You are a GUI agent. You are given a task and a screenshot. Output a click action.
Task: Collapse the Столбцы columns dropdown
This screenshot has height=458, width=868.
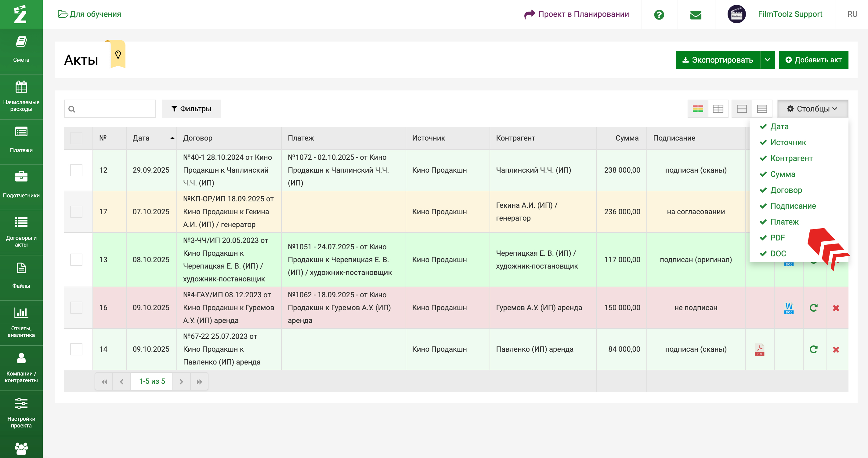click(812, 109)
